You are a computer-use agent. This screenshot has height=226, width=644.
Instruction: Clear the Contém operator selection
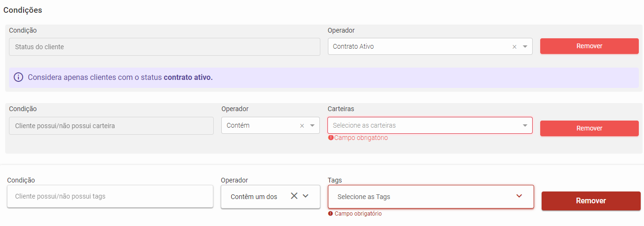coord(302,126)
